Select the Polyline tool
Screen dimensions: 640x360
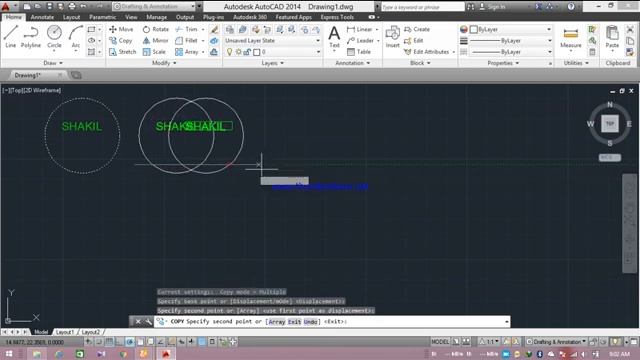[31, 36]
